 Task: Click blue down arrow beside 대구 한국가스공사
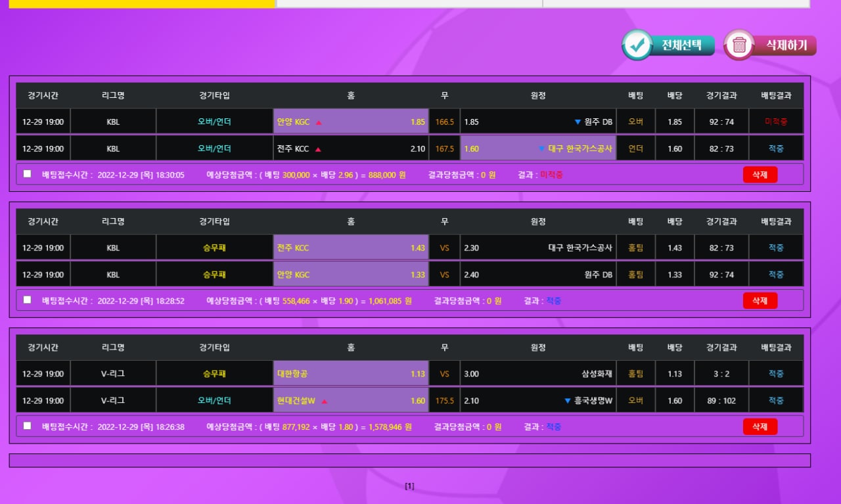pos(541,149)
